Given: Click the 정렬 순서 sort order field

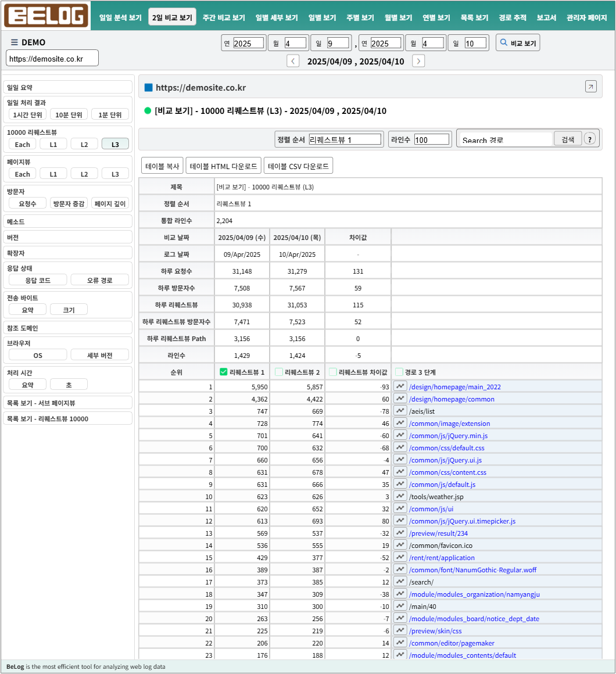Looking at the screenshot, I should [345, 139].
